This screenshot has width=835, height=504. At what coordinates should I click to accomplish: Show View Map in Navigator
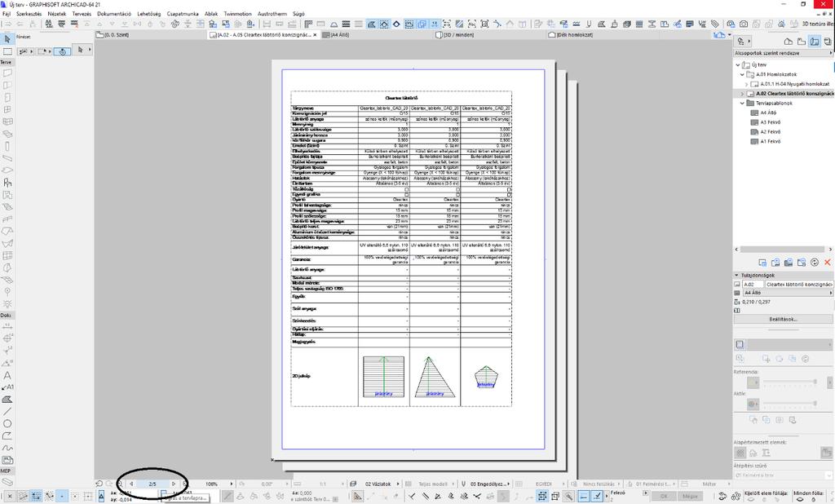pos(802,41)
